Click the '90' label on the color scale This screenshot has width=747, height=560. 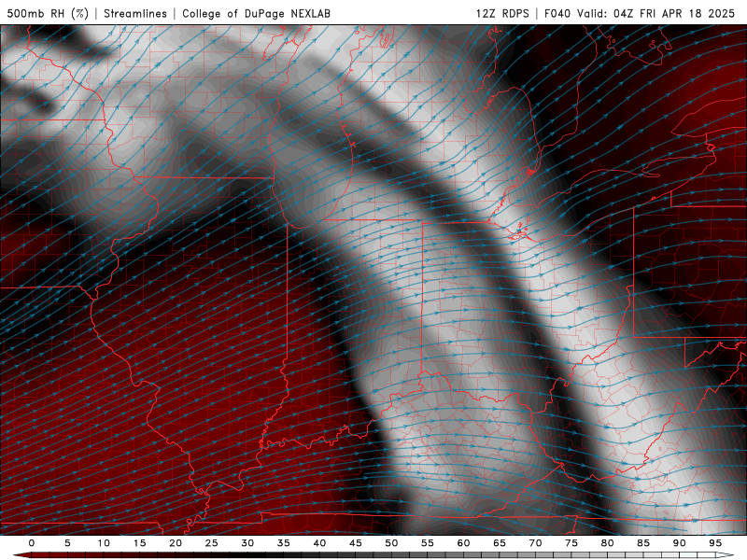click(x=680, y=543)
